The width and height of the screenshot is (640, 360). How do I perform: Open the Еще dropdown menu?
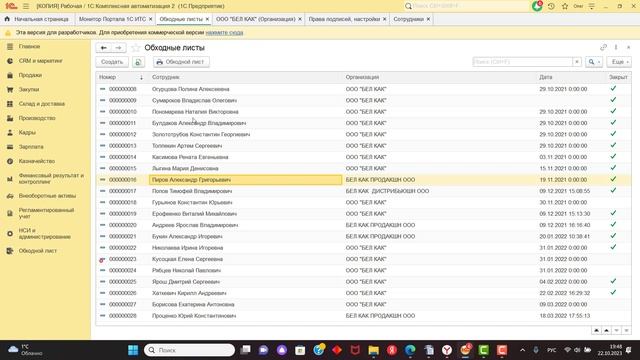pos(619,62)
